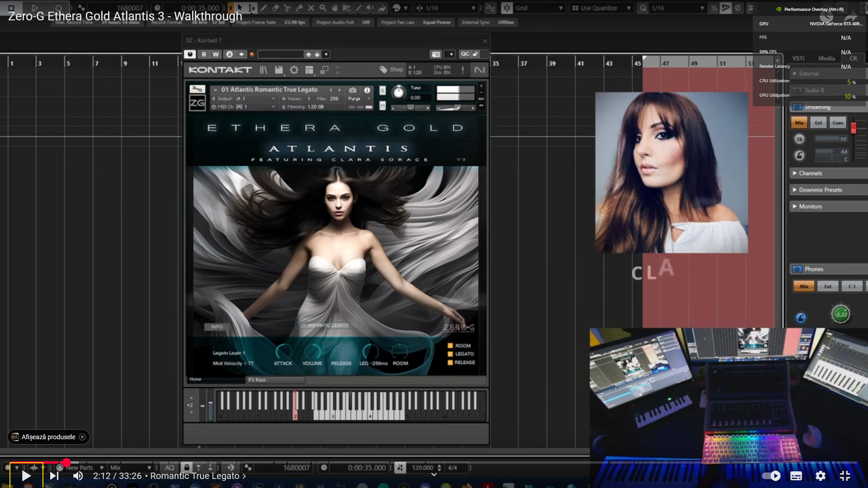This screenshot has height=488, width=868.
Task: Toggle Phones section power button
Action: click(x=797, y=269)
